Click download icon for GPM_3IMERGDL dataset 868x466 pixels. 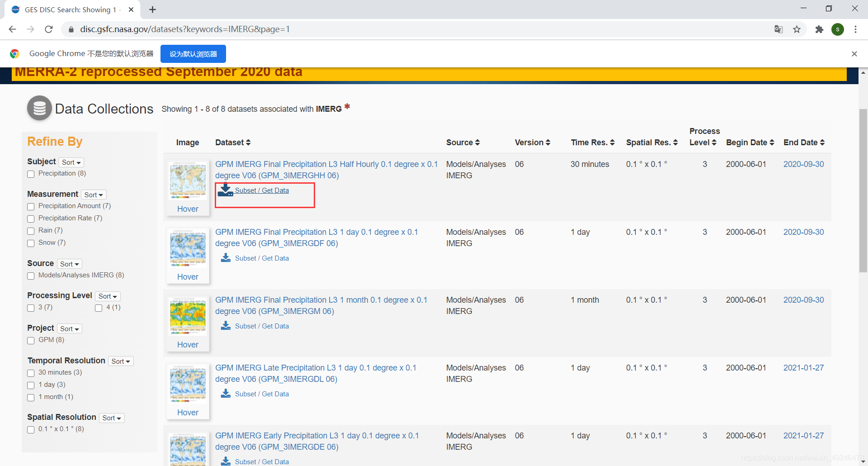(x=226, y=394)
